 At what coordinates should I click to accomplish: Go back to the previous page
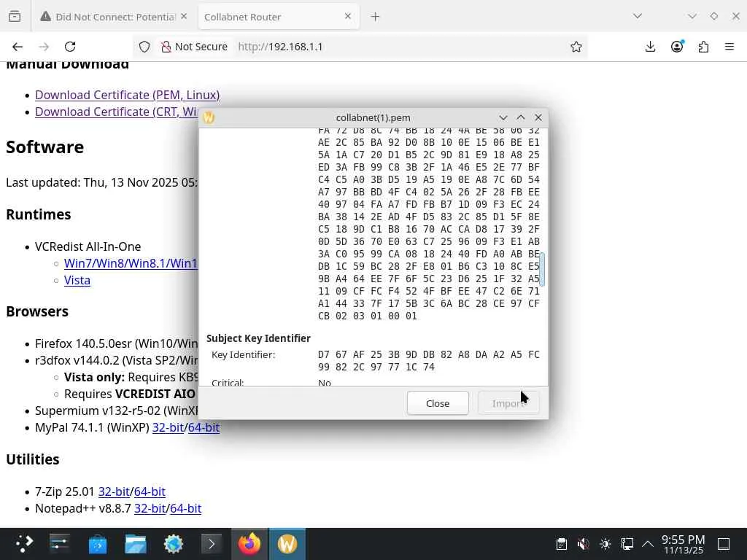18,47
